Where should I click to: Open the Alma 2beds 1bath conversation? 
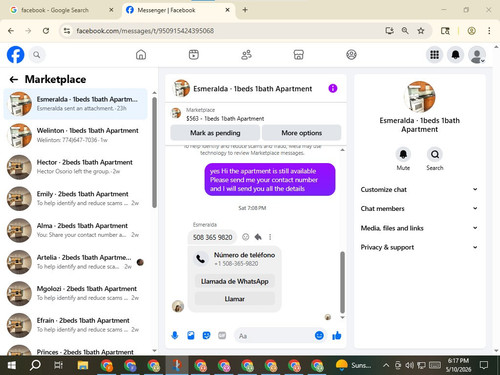point(75,230)
